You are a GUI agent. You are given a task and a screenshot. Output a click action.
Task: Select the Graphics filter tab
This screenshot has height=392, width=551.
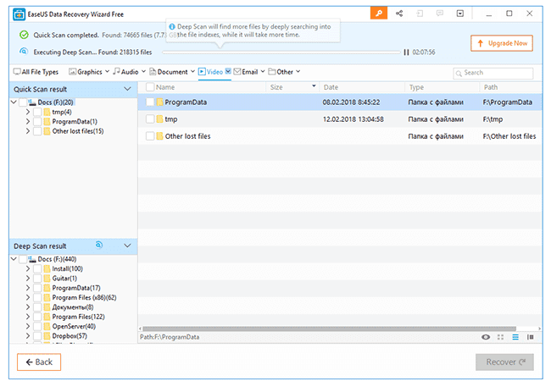coord(86,72)
